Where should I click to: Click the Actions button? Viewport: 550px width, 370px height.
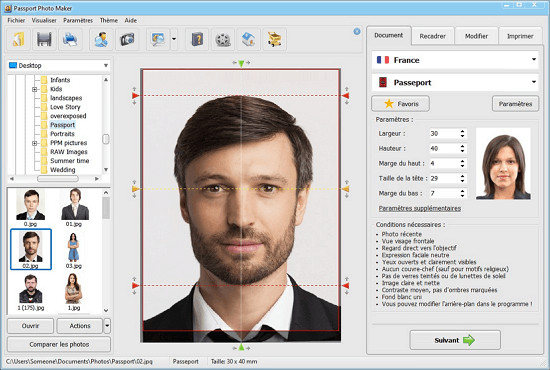click(80, 326)
